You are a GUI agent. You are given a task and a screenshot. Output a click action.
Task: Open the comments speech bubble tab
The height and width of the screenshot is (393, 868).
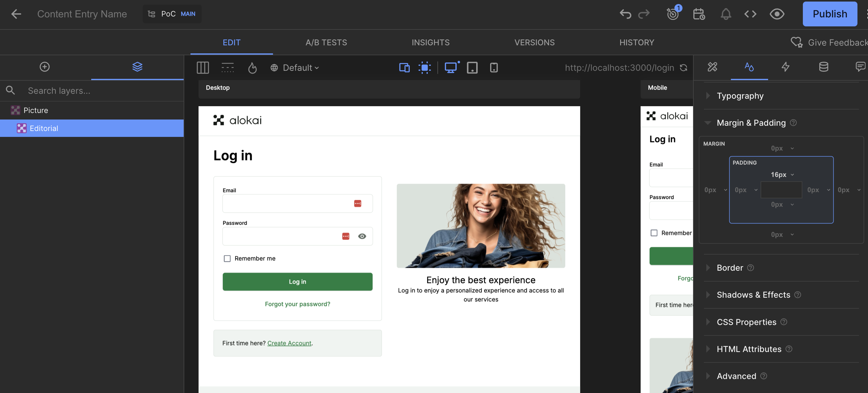click(x=860, y=67)
